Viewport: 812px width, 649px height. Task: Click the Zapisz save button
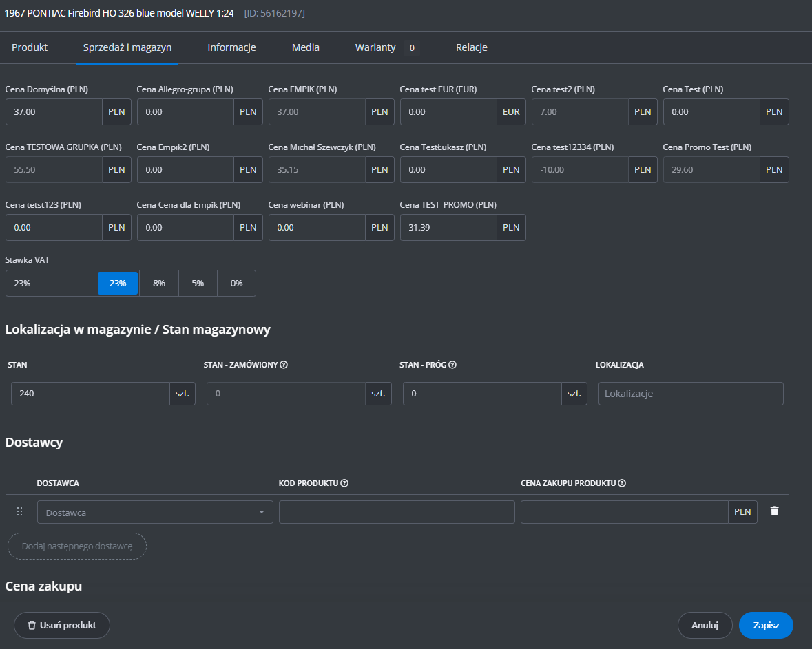(766, 625)
